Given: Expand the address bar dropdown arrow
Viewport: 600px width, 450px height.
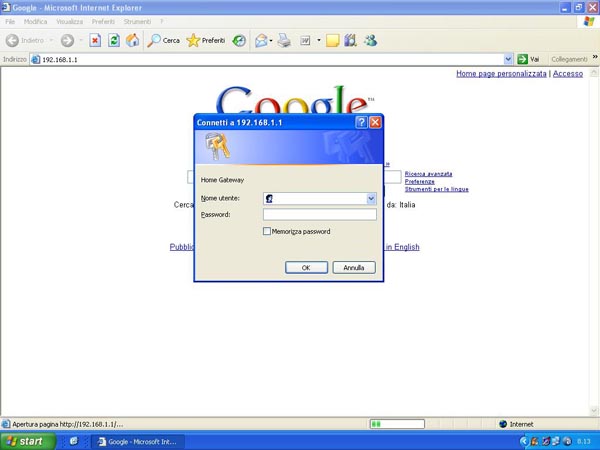Looking at the screenshot, I should click(508, 59).
